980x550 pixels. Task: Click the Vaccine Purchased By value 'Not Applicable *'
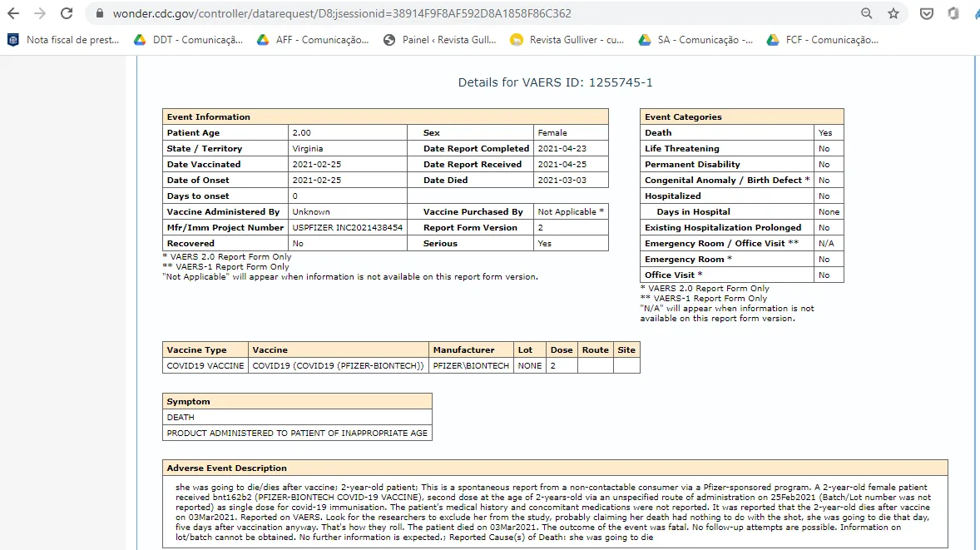[571, 212]
